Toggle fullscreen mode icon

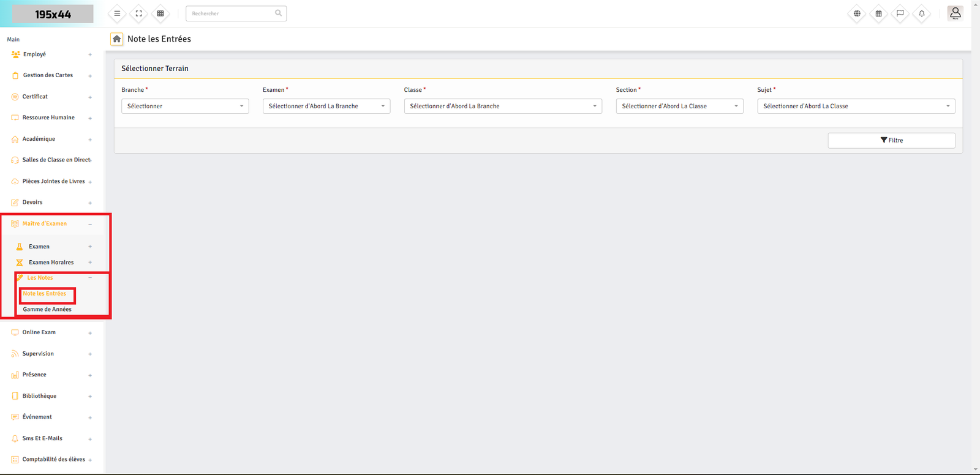tap(139, 13)
